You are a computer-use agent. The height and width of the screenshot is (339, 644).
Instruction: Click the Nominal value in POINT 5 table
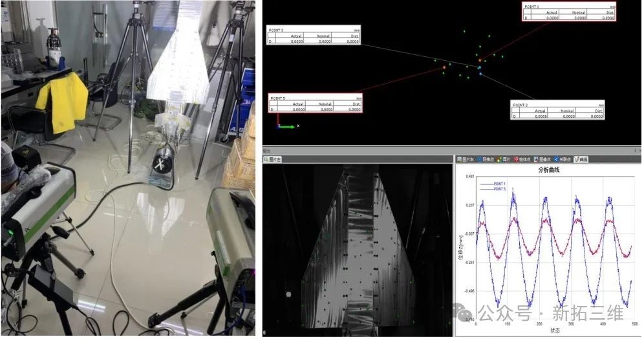[x=326, y=109]
